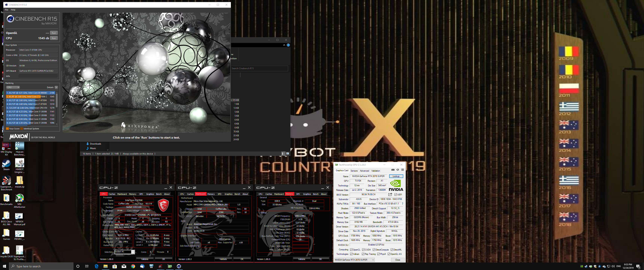Click the Cinebench Info field
The image size is (644, 270).
pyautogui.click(x=38, y=76)
